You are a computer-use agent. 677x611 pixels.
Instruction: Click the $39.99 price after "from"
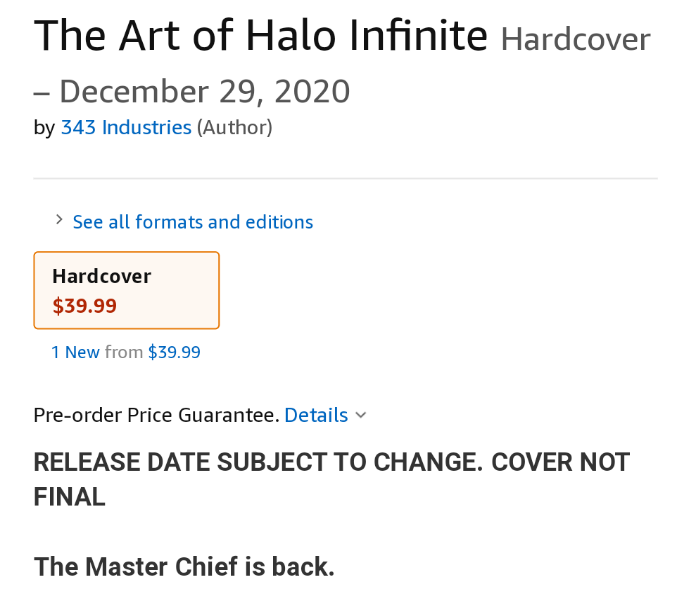click(174, 352)
